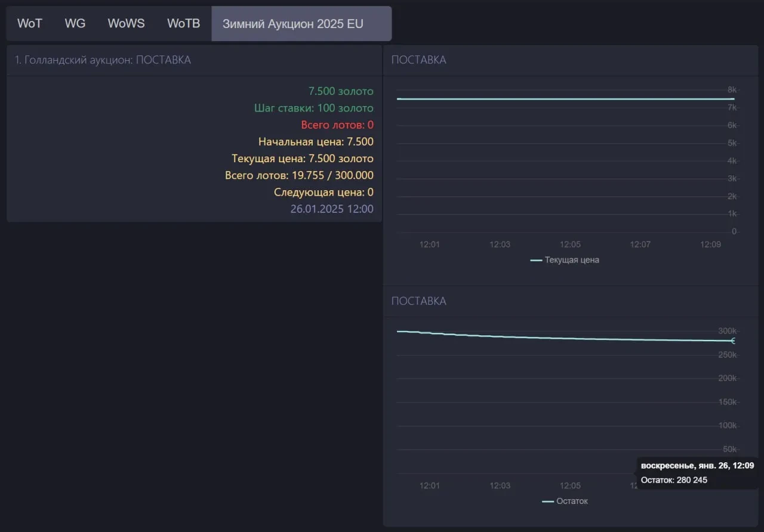Viewport: 764px width, 532px height.
Task: Click the Голландский аукцион: ПОСТАВКА panel header
Action: [x=103, y=60]
